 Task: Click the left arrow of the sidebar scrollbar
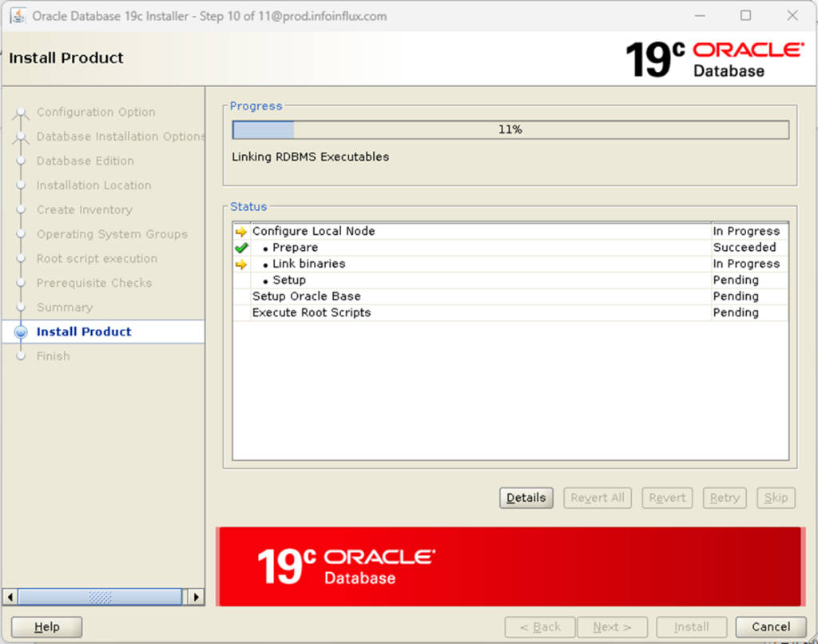(x=9, y=596)
